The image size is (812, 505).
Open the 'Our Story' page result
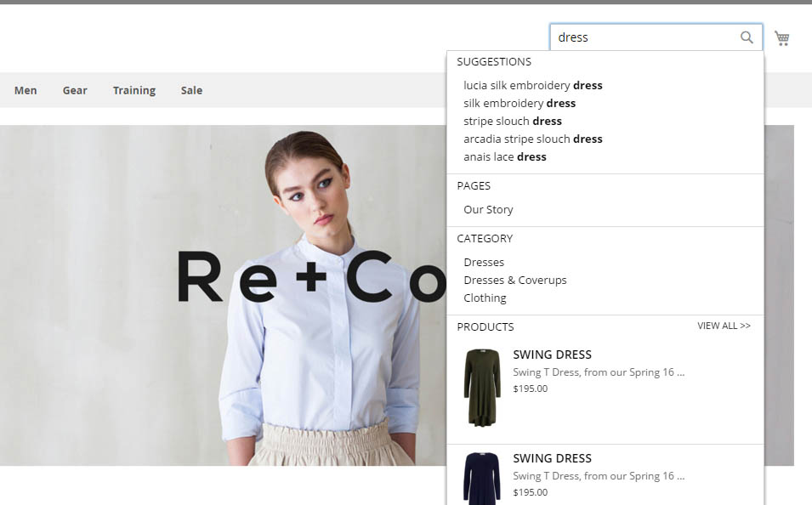(x=488, y=209)
